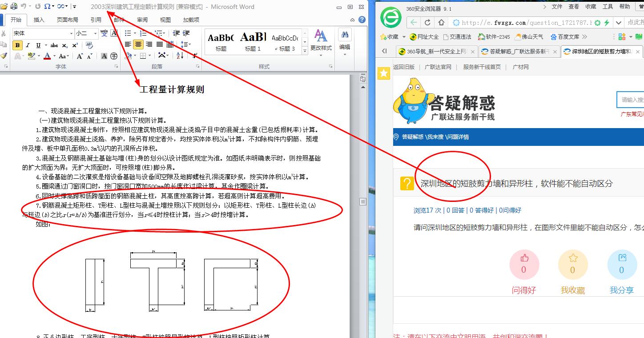The height and width of the screenshot is (338, 644).
Task: Toggle Strikethrough formatting
Action: pyautogui.click(x=54, y=45)
